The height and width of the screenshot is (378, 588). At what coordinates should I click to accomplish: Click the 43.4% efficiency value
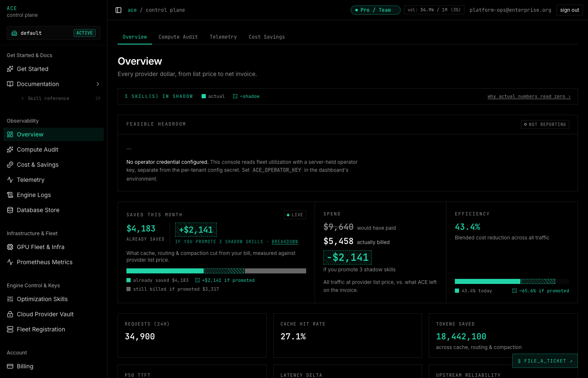[x=467, y=227]
